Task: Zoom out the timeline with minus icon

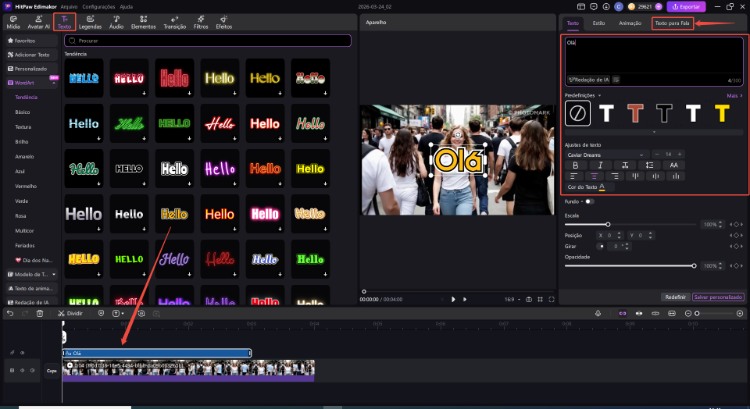Action: (x=688, y=313)
